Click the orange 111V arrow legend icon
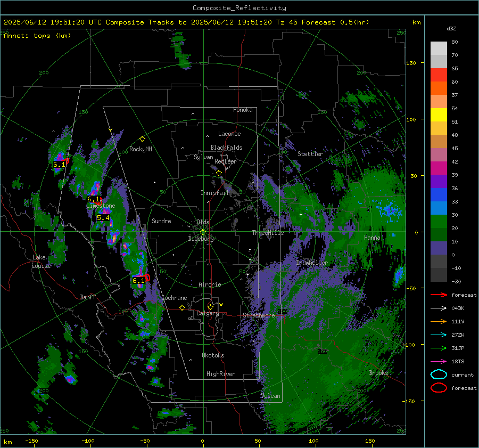Screen dimensions: 479x448 [439, 321]
